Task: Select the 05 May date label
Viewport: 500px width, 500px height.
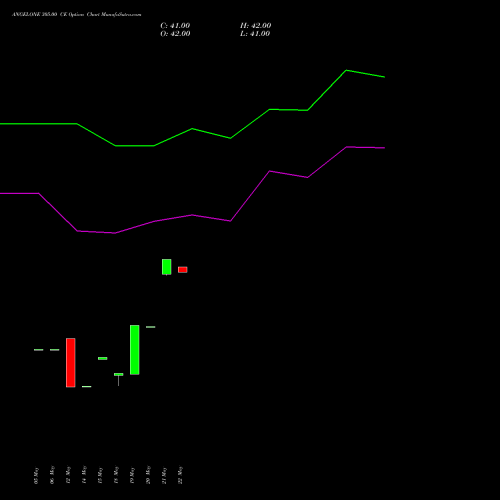Action: tap(36, 475)
